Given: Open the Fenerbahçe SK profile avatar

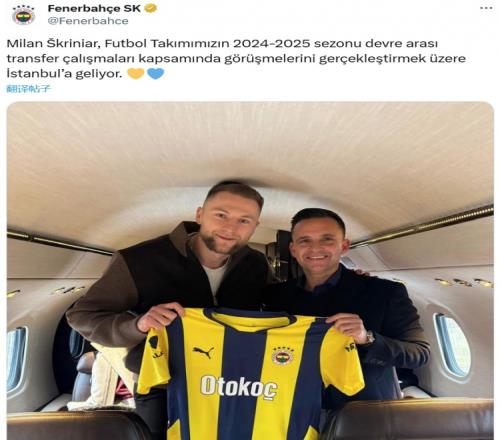Looking at the screenshot, I should click(x=24, y=15).
